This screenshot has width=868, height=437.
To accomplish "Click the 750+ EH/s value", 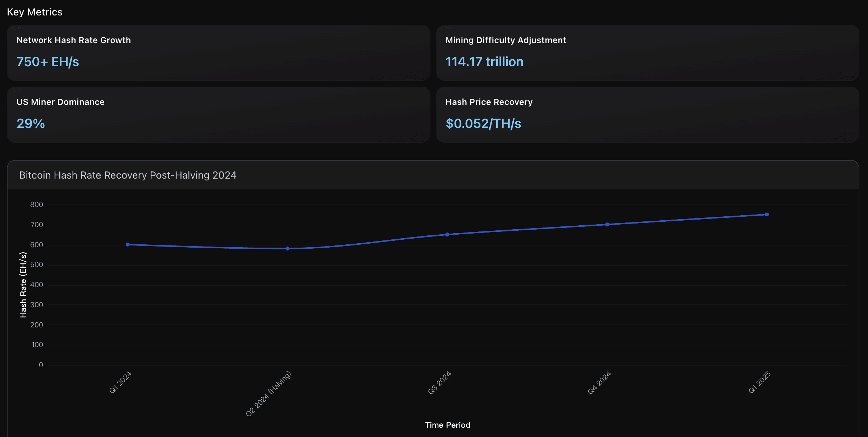I will click(48, 62).
